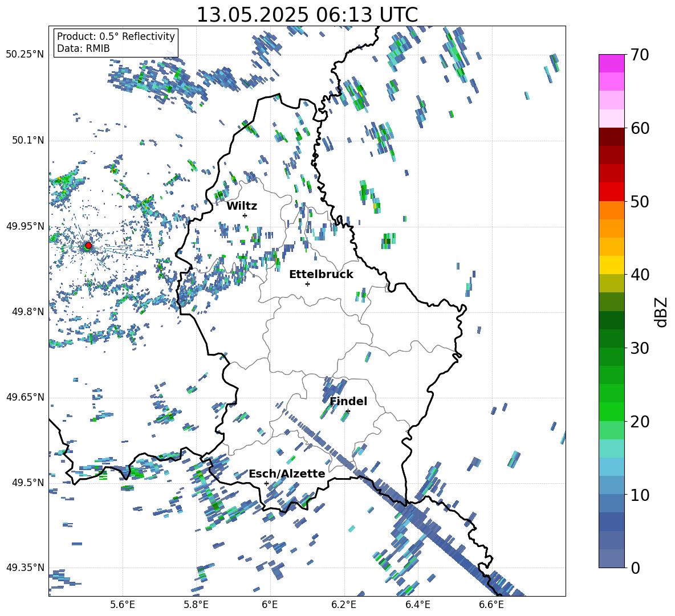This screenshot has width=675, height=616.
Task: Click the colorbar value 10
Action: [640, 495]
